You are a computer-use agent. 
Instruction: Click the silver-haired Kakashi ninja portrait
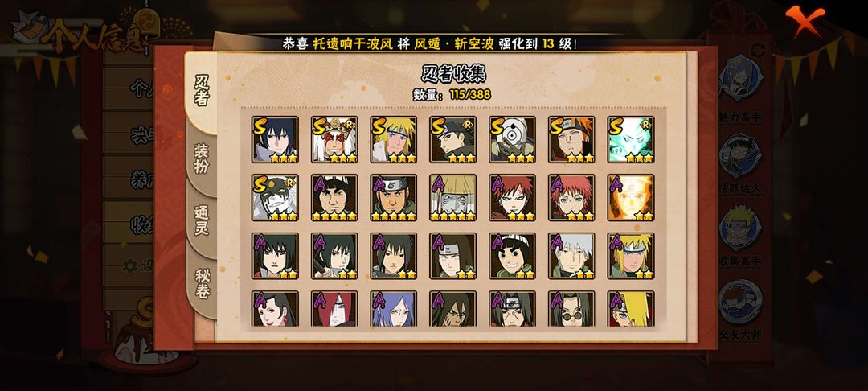click(571, 256)
